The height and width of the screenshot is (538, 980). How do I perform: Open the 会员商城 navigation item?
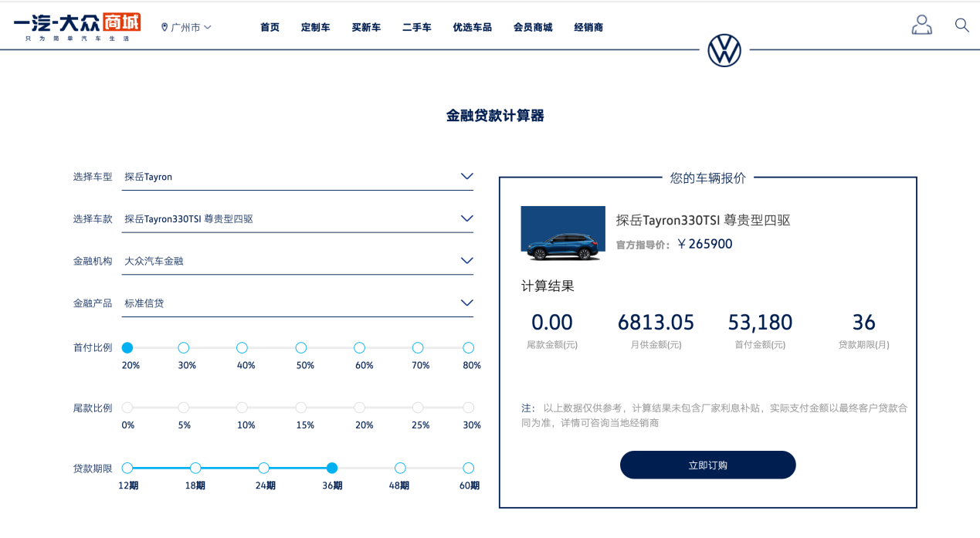[x=533, y=27]
